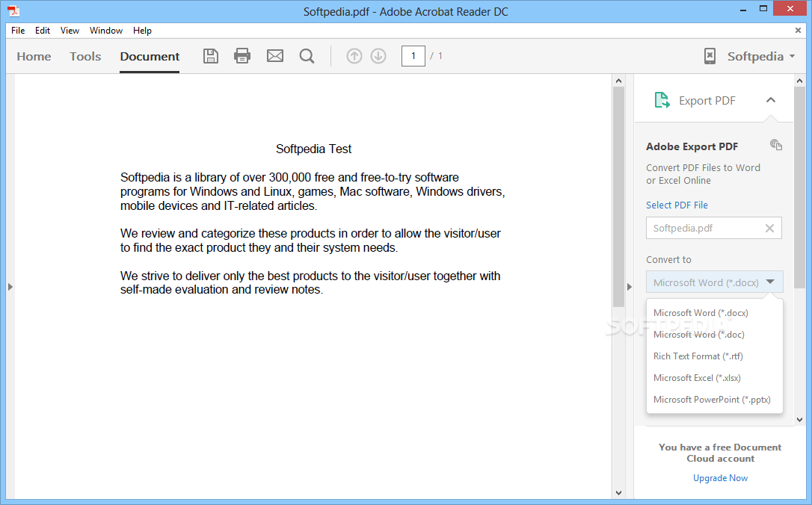Image resolution: width=812 pixels, height=505 pixels.
Task: Click document scrollbar down arrow
Action: click(x=618, y=492)
